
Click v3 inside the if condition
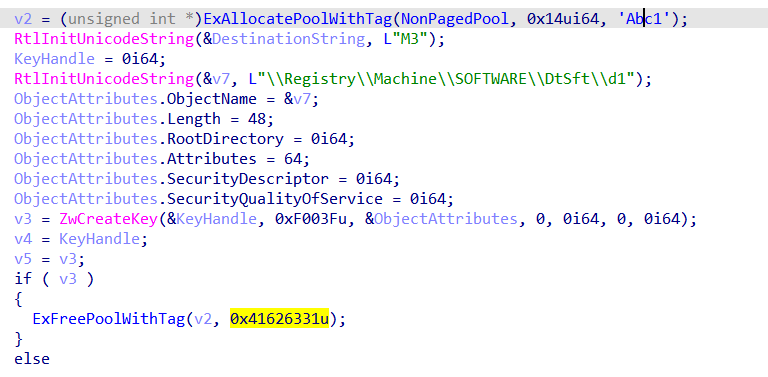[x=68, y=279]
